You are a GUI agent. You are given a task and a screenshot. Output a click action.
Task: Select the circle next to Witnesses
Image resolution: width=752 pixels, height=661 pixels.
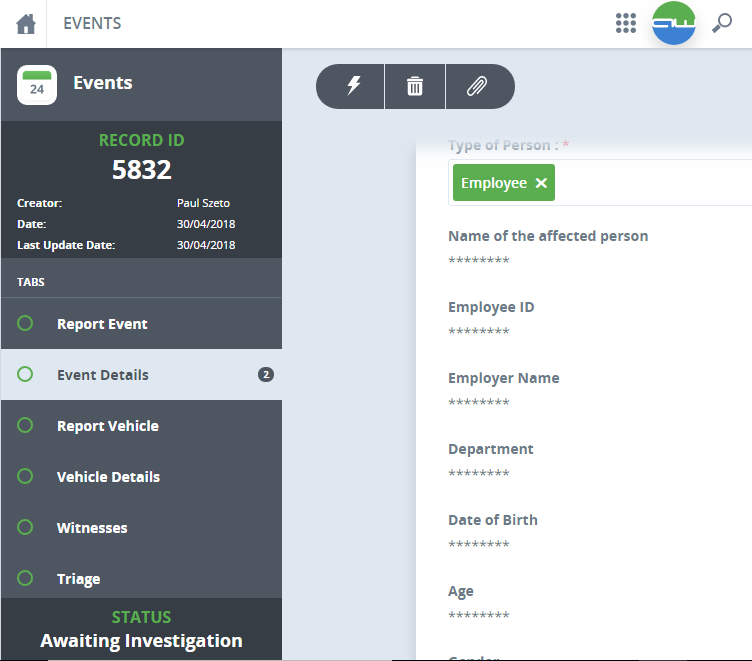coord(26,527)
